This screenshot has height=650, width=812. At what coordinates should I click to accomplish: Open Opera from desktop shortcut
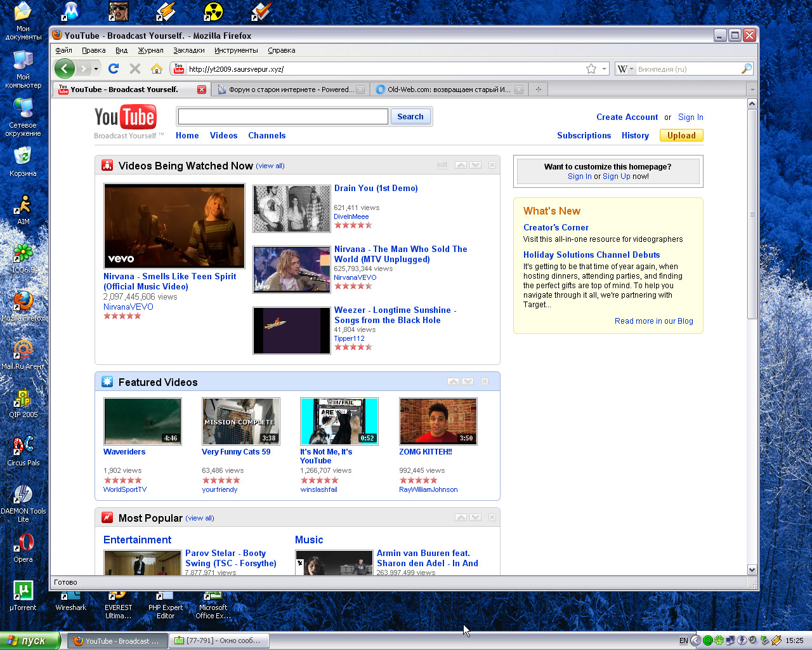click(23, 547)
